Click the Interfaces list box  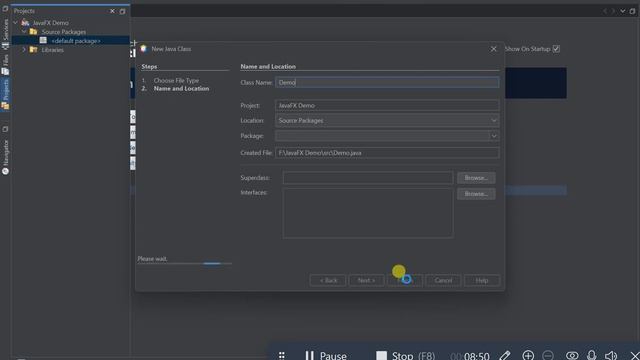point(368,213)
